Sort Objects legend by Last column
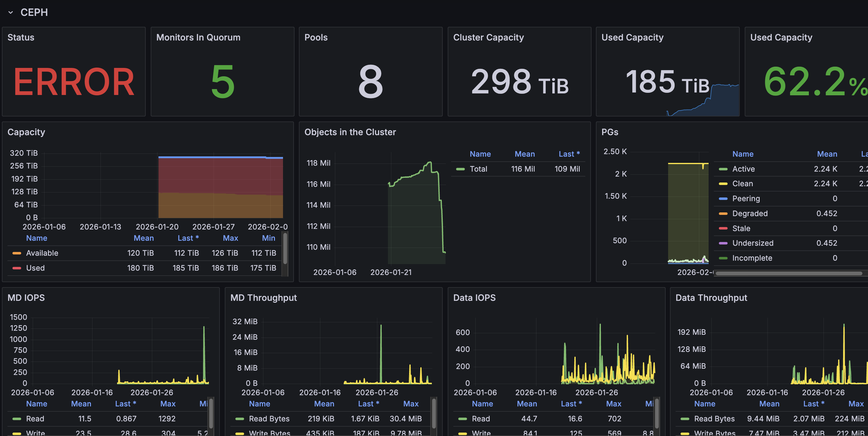The height and width of the screenshot is (436, 868). pyautogui.click(x=569, y=154)
